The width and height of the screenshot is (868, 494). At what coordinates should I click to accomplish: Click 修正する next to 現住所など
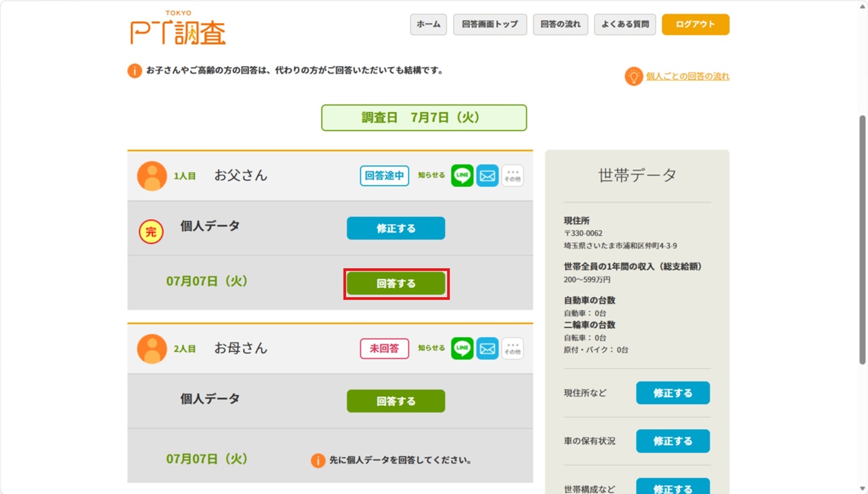tap(673, 393)
